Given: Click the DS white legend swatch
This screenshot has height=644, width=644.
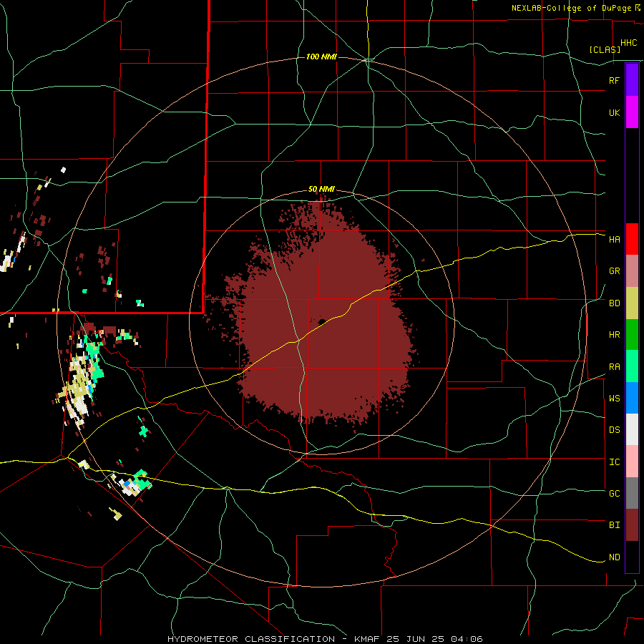Looking at the screenshot, I should 632,429.
